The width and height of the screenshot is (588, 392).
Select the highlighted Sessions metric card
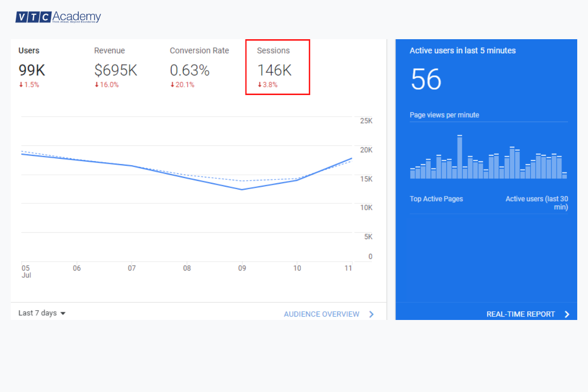tap(277, 67)
